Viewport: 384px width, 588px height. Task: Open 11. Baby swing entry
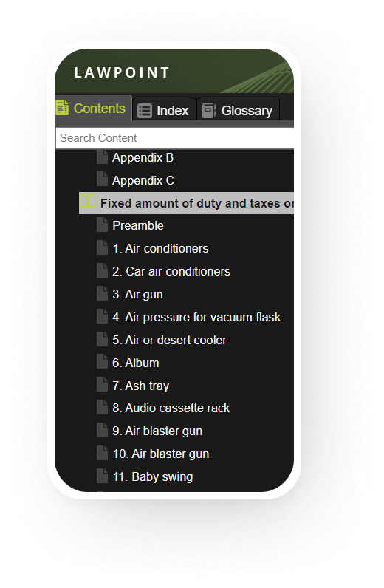[153, 476]
